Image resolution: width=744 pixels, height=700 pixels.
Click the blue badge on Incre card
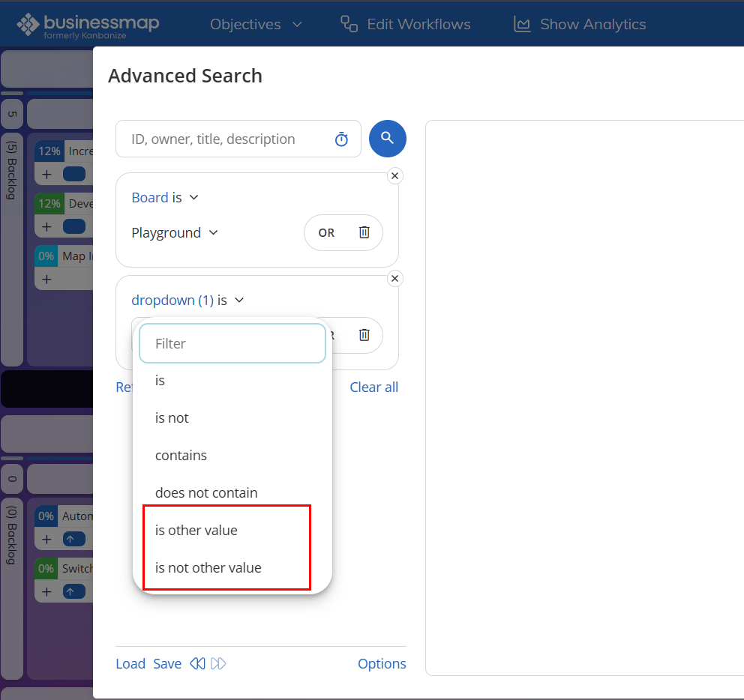(74, 174)
